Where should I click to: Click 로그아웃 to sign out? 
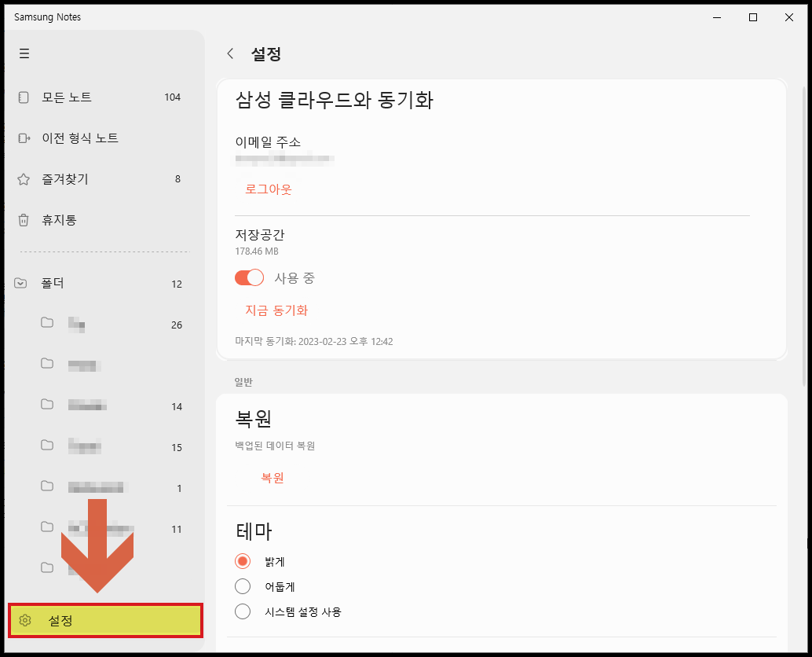(269, 189)
